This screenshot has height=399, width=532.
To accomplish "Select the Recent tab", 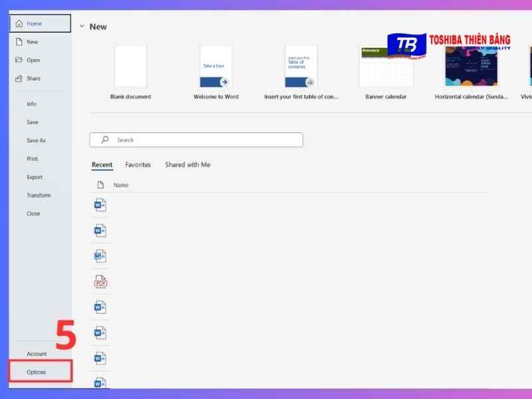I will [102, 165].
